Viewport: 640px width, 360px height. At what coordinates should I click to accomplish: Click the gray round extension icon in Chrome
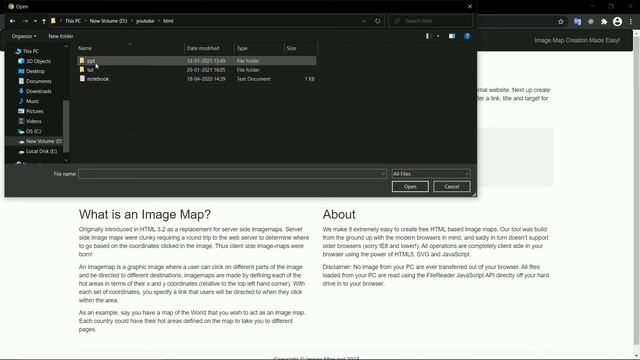pos(591,22)
